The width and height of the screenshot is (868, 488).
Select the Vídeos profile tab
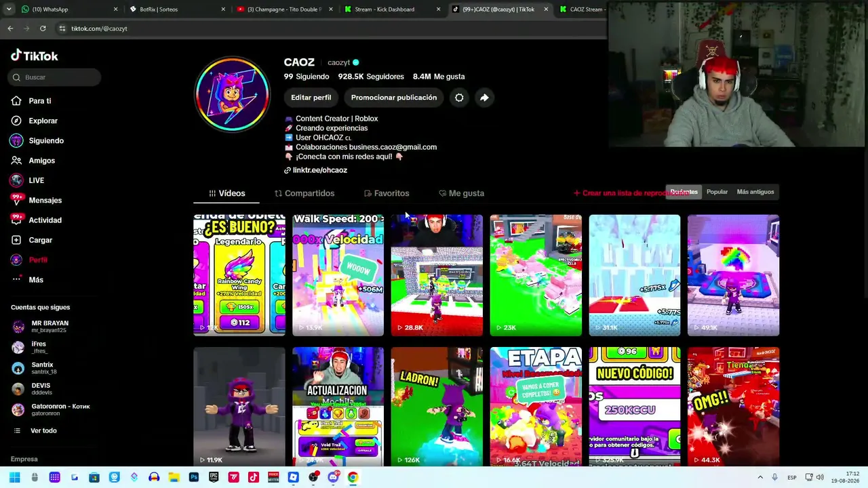point(226,193)
